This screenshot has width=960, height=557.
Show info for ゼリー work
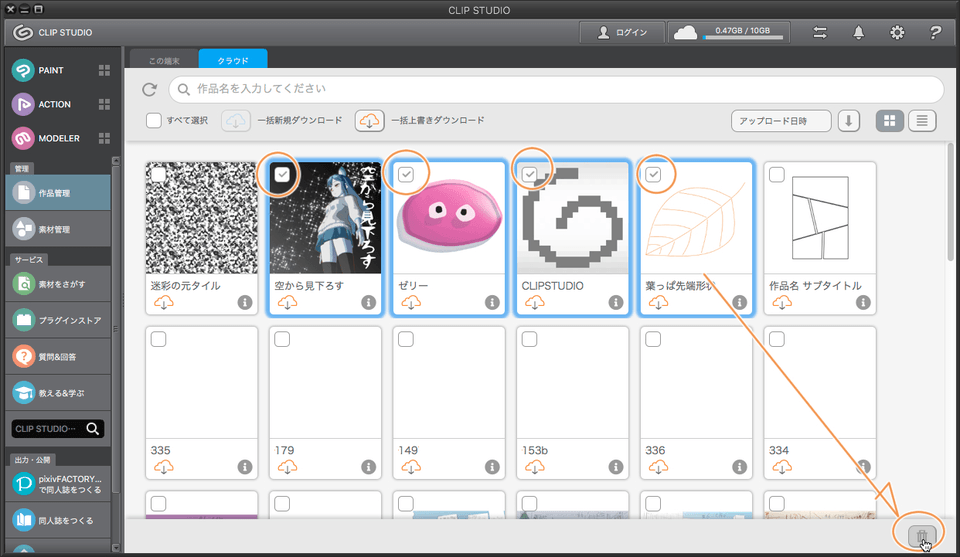(x=491, y=302)
